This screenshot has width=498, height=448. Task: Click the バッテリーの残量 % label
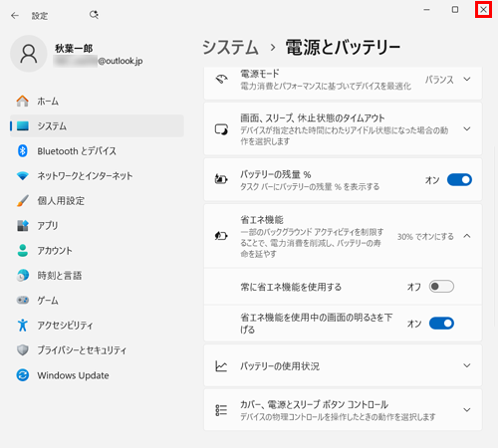click(x=276, y=174)
